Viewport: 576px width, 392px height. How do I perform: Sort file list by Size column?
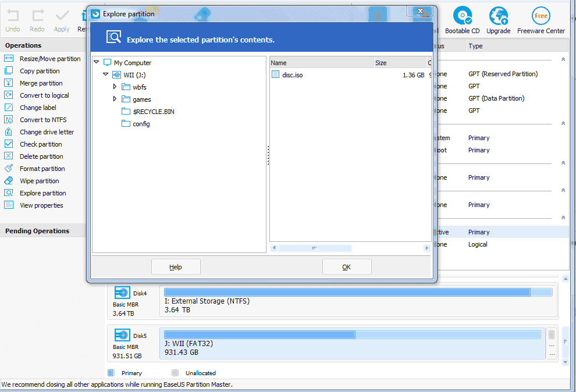pyautogui.click(x=400, y=63)
